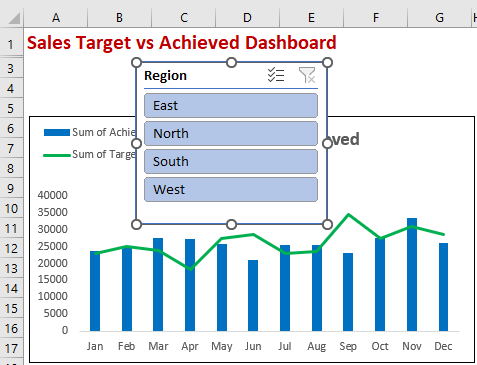Click the slicer bottom-right resize handle
This screenshot has width=477, height=365.
pyautogui.click(x=328, y=225)
